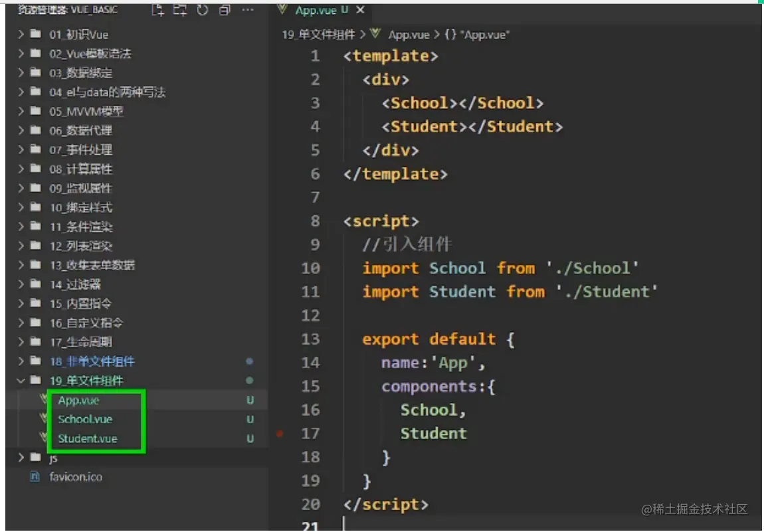Open the 10_绑定样式 folder row
Viewport: 764px width, 532px height.
click(137, 207)
